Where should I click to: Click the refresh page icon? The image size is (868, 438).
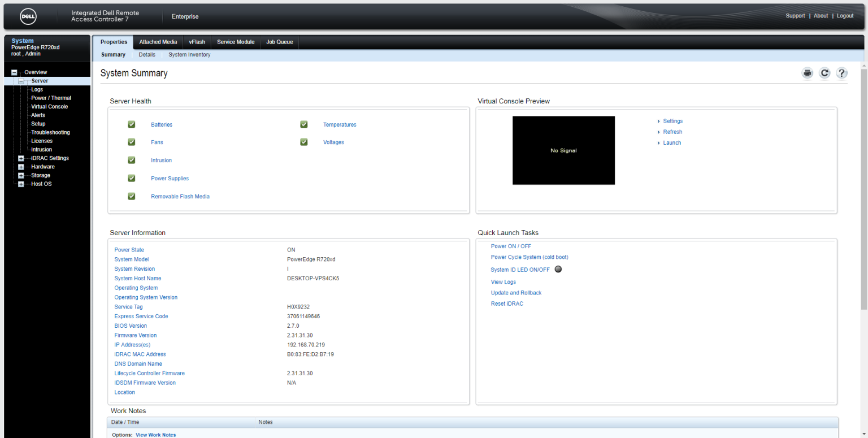pyautogui.click(x=824, y=73)
